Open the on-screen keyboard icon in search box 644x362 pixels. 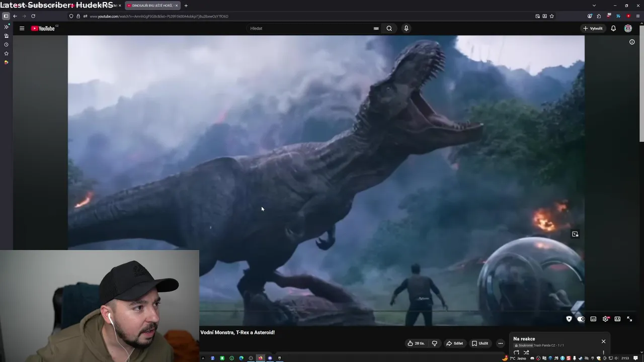[376, 28]
